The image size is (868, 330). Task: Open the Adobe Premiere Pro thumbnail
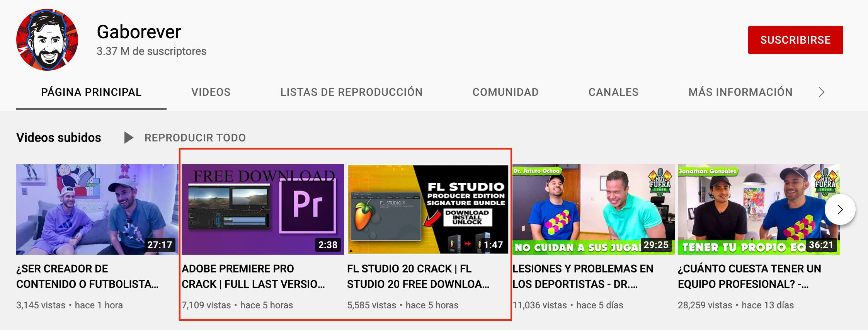[262, 209]
